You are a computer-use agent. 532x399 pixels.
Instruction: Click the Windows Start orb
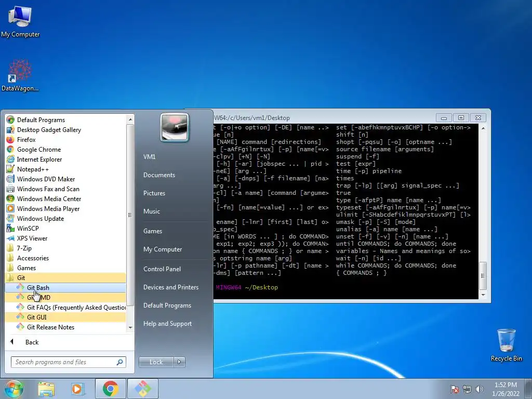14,389
